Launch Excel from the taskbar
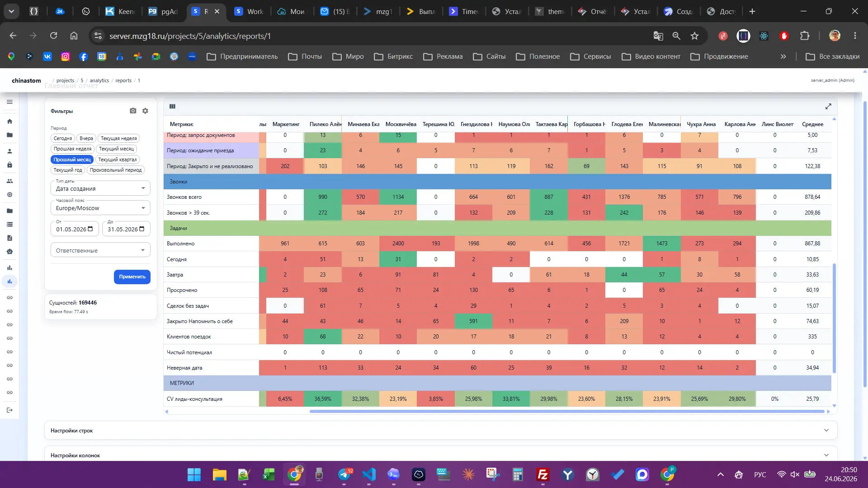The image size is (868, 488). point(269,474)
